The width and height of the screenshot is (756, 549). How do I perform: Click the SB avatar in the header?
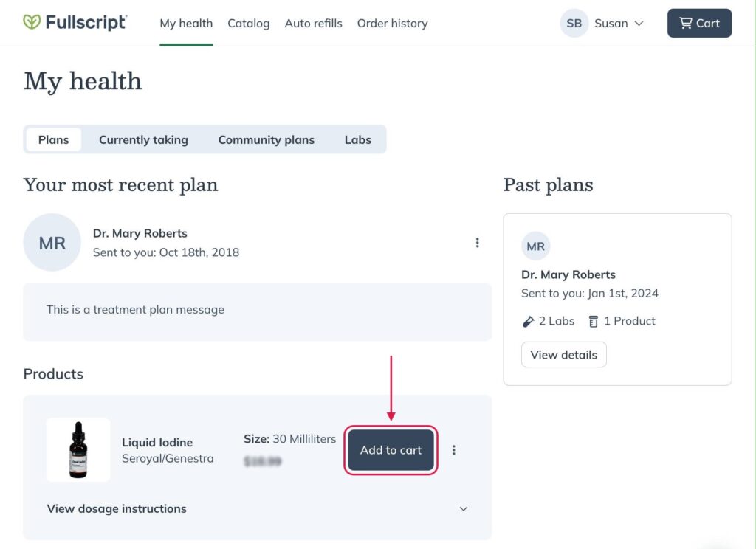(574, 23)
